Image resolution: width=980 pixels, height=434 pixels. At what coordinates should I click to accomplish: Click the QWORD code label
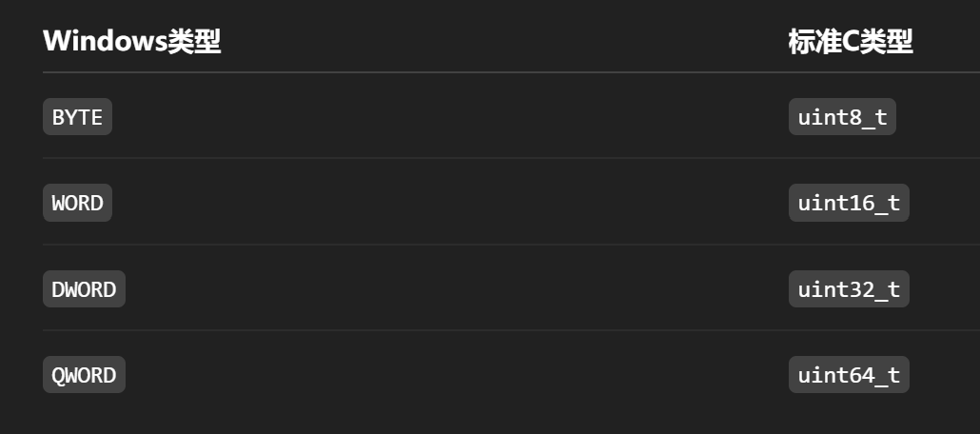tap(84, 375)
